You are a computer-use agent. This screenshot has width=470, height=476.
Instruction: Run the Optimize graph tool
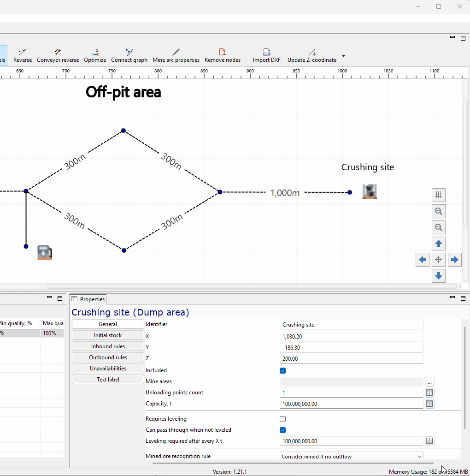(95, 55)
